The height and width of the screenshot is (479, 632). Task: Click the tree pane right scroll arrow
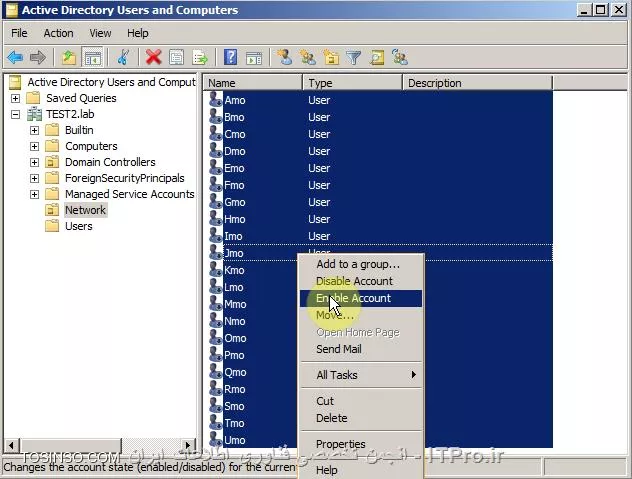pos(187,445)
